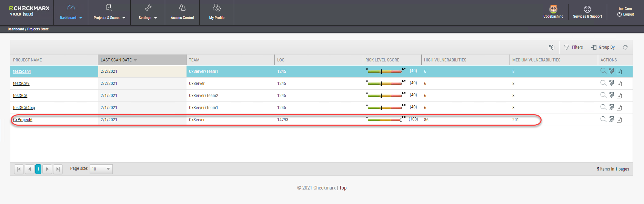Click the risk level score bar for CxProject6
The height and width of the screenshot is (204, 644).
pyautogui.click(x=384, y=120)
